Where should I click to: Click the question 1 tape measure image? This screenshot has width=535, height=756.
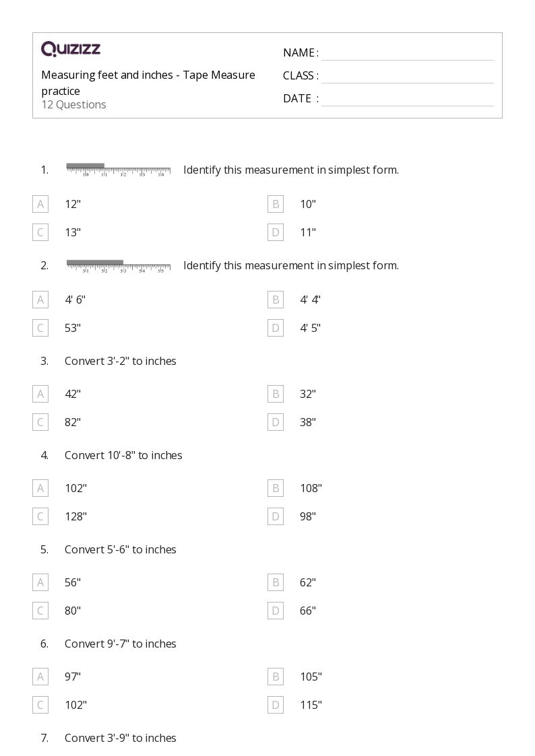click(119, 170)
